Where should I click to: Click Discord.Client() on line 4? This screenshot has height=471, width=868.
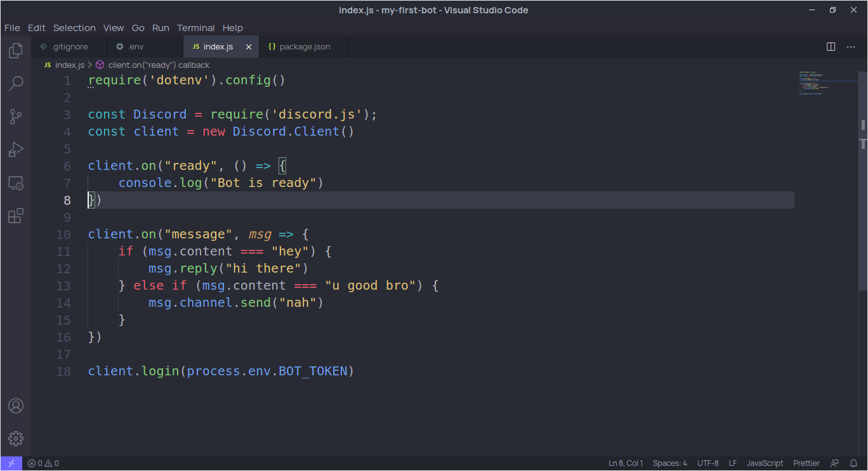click(293, 132)
